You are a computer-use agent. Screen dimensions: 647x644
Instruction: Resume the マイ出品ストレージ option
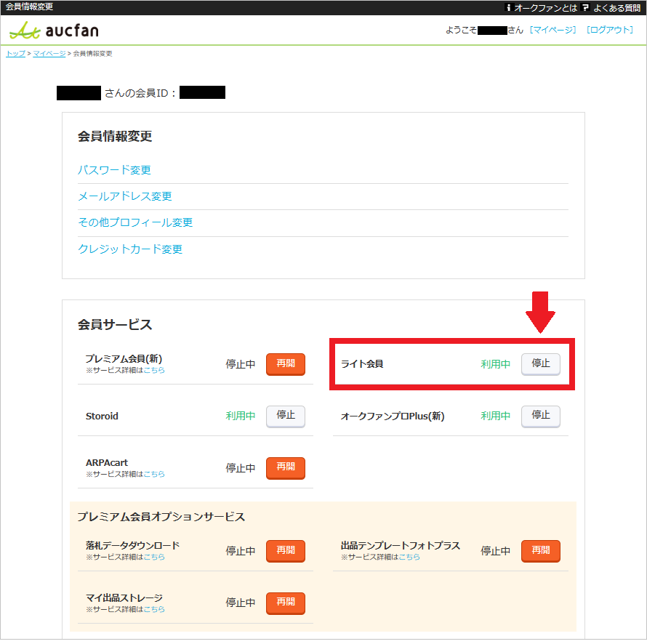click(285, 603)
